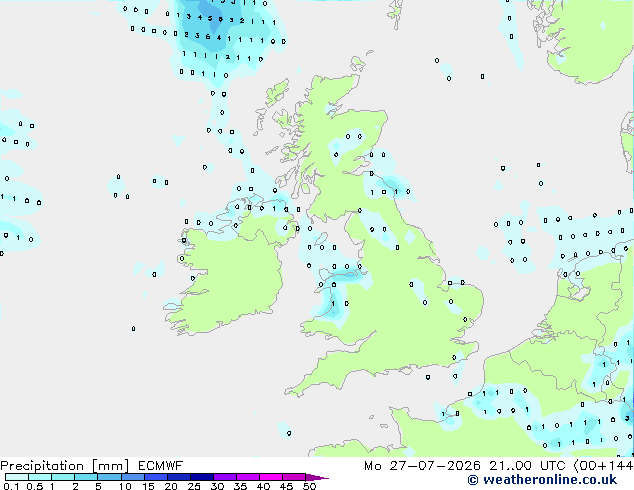Viewport: 634px width, 490px height.
Task: Click the arrow-shaped above-50 legend end
Action: (x=317, y=477)
